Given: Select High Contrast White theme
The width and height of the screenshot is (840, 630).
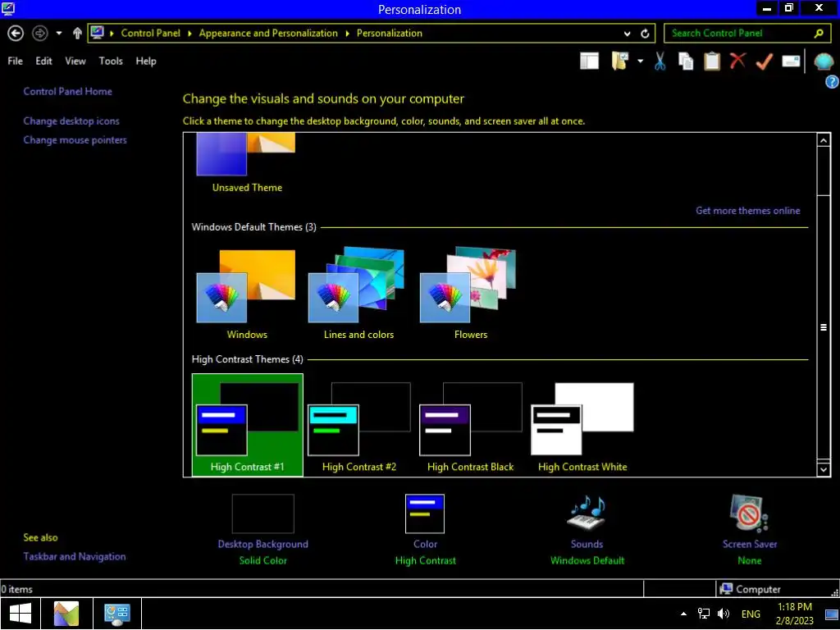Looking at the screenshot, I should [x=582, y=426].
